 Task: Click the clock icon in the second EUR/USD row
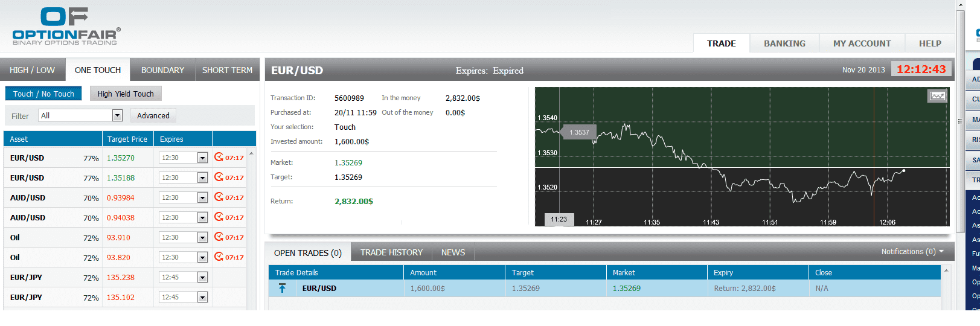pos(219,177)
